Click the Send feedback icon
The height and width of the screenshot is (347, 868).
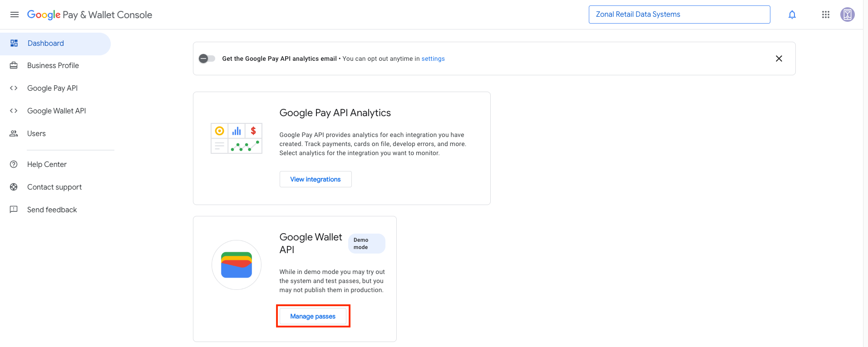click(x=14, y=210)
